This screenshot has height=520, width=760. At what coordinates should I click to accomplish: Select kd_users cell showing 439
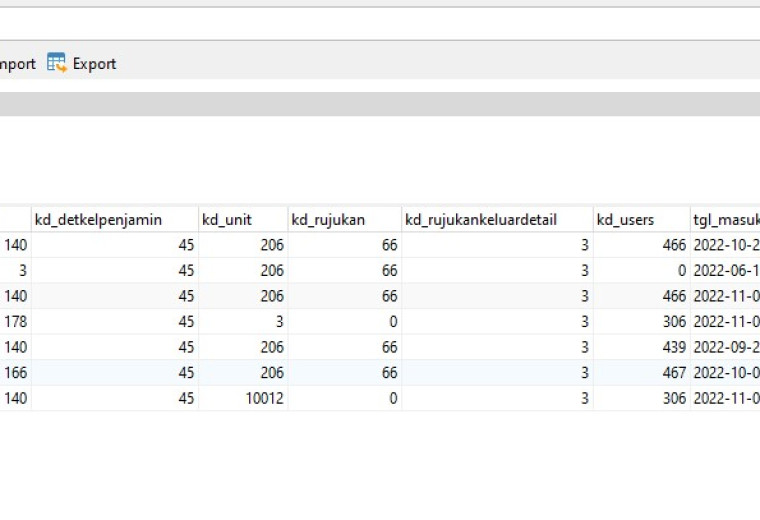click(x=642, y=347)
